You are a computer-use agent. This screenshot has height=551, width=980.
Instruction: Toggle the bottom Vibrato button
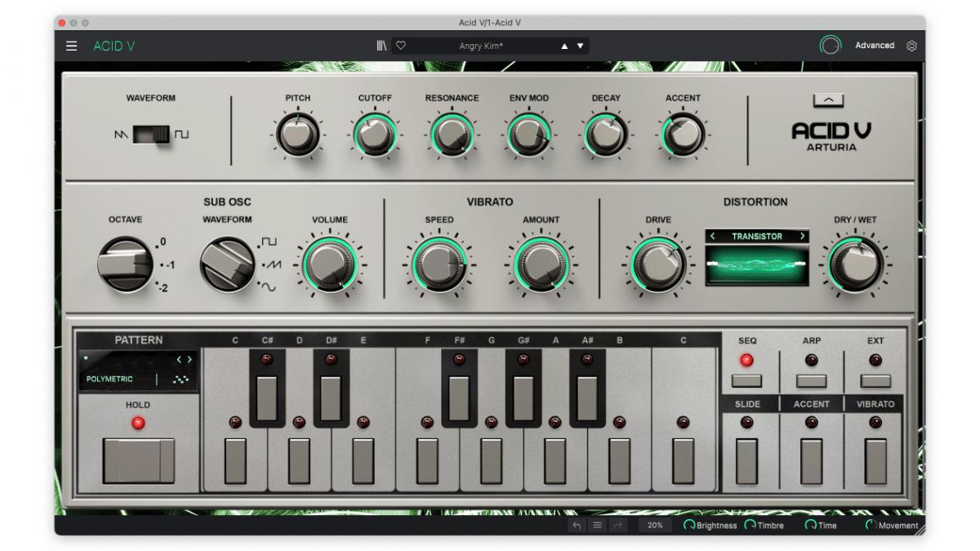tap(875, 461)
